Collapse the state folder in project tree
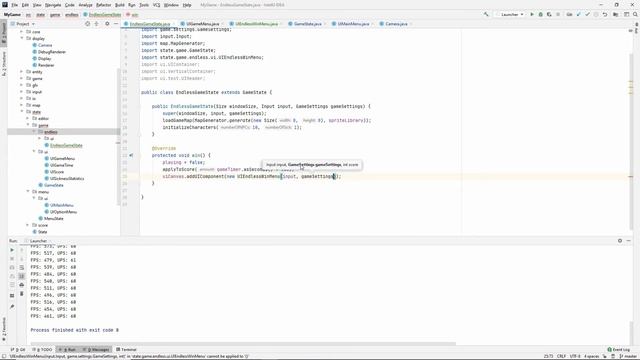The height and width of the screenshot is (360, 640). click(22, 112)
